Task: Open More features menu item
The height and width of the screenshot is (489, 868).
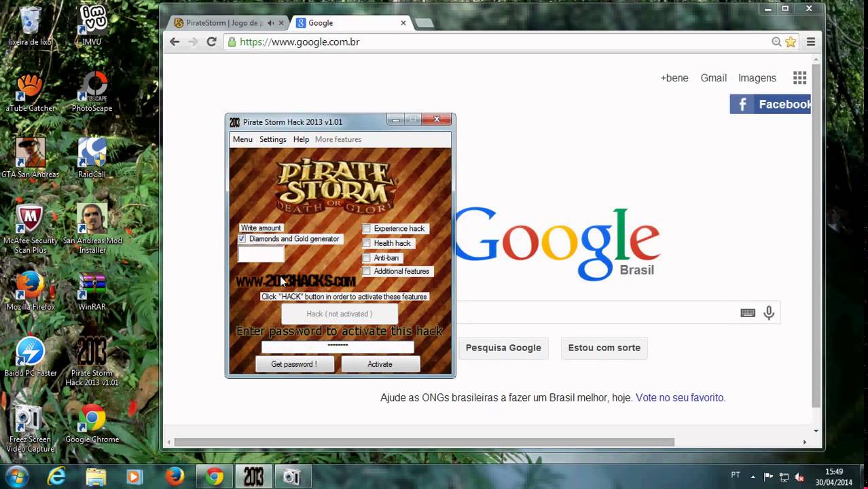Action: (x=338, y=139)
